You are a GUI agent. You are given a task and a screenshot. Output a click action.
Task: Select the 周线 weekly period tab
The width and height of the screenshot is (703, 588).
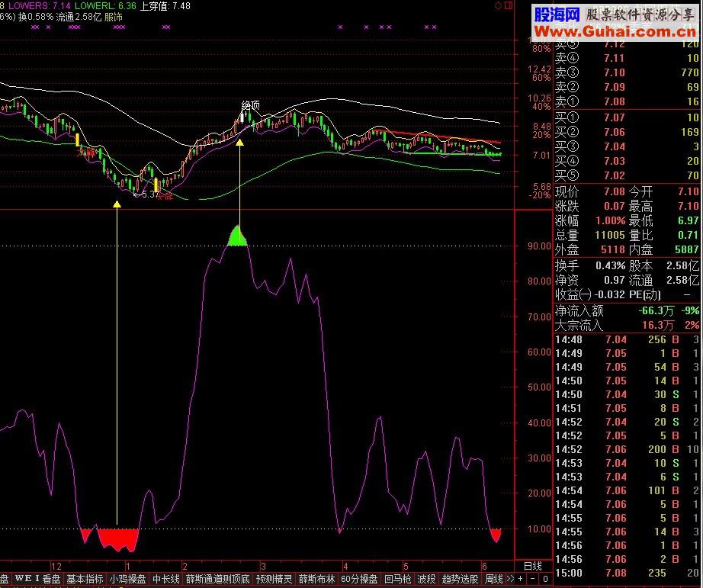pos(493,579)
